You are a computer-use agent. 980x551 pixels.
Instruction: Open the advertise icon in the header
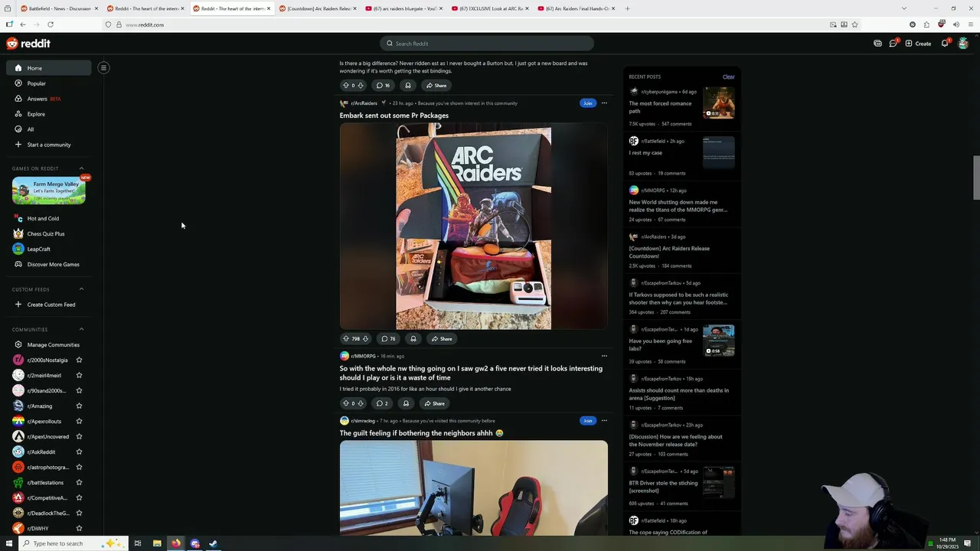(877, 44)
